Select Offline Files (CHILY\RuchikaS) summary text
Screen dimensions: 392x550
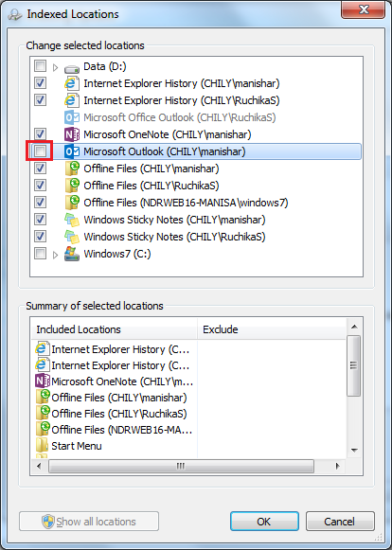click(119, 414)
